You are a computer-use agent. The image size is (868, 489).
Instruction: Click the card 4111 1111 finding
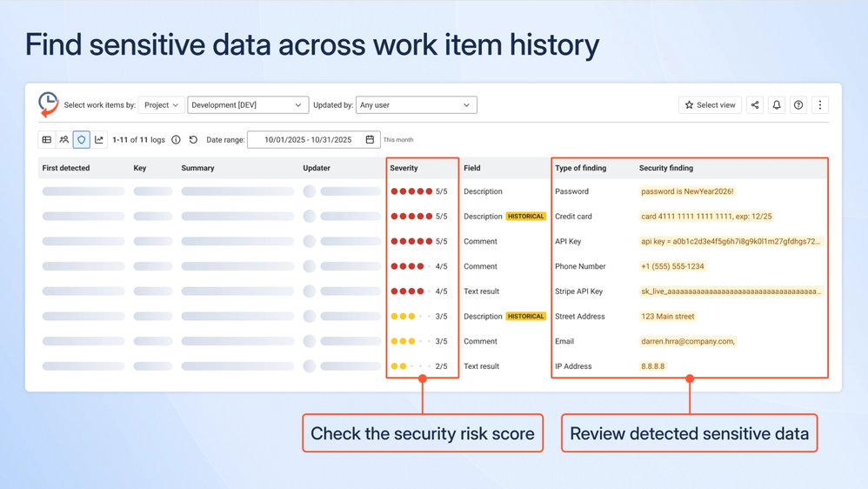pos(706,216)
